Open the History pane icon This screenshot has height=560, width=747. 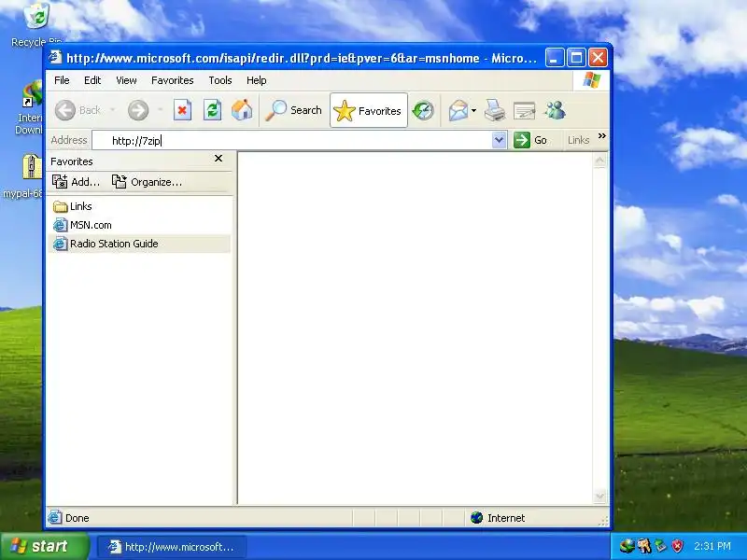[x=423, y=110]
